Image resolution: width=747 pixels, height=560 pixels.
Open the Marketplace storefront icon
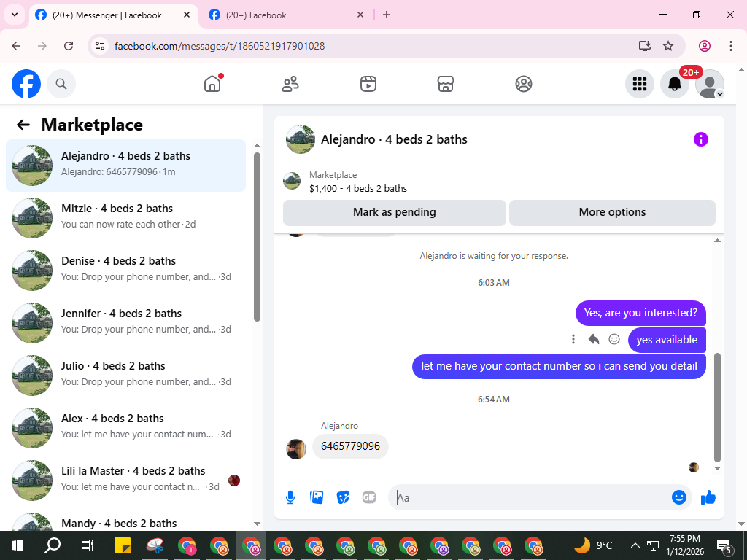(x=446, y=84)
